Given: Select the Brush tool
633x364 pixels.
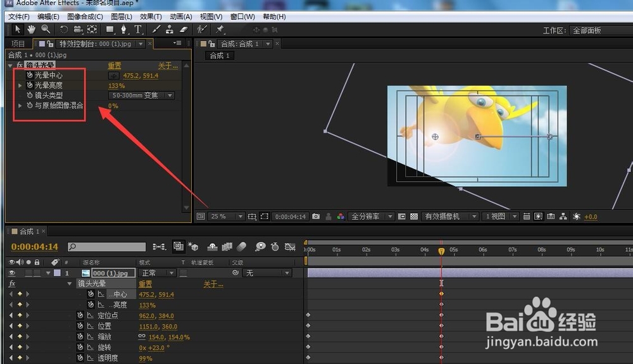Looking at the screenshot, I should pos(156,29).
